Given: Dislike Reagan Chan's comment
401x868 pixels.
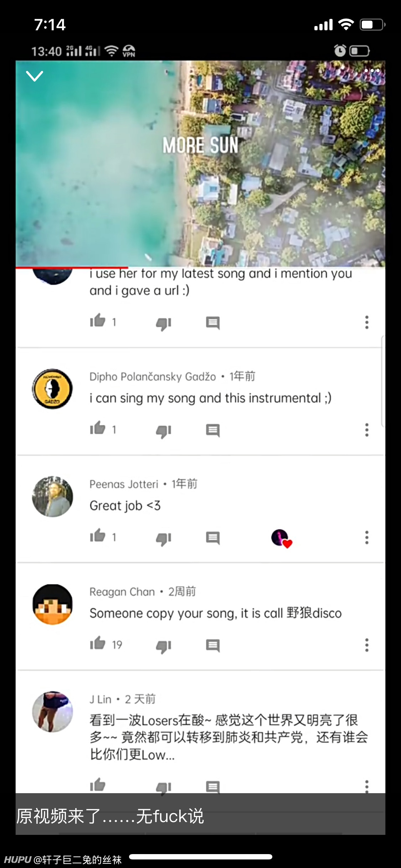Looking at the screenshot, I should coord(164,646).
